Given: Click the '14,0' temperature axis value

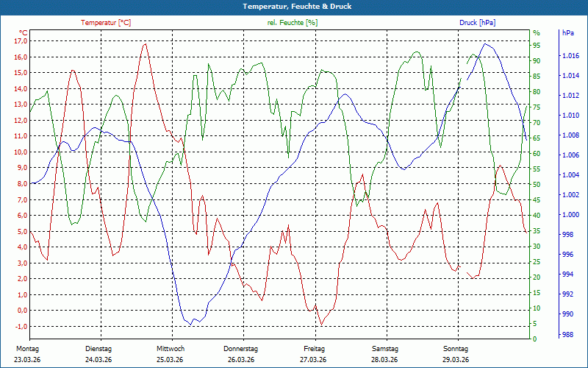Looking at the screenshot, I should 21,88.
